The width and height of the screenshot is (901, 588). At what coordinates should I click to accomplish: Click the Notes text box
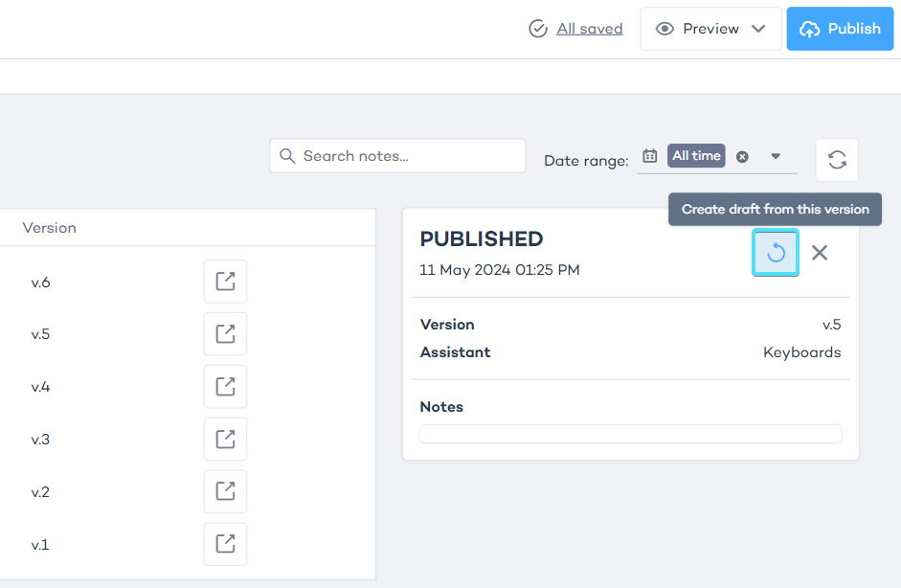point(630,434)
